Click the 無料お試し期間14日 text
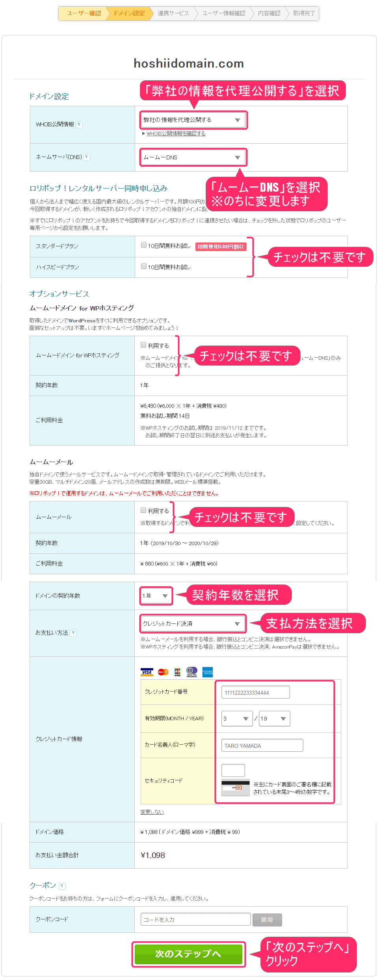The width and height of the screenshot is (379, 980). (165, 416)
